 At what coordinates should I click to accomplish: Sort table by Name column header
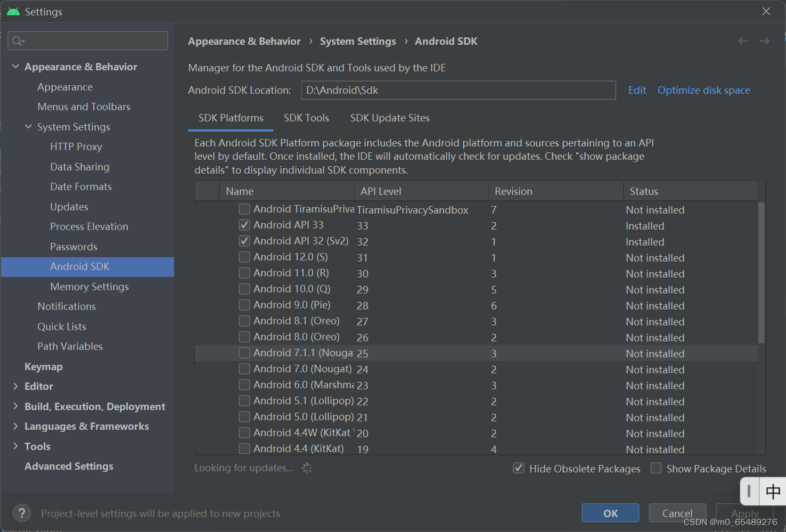click(286, 191)
